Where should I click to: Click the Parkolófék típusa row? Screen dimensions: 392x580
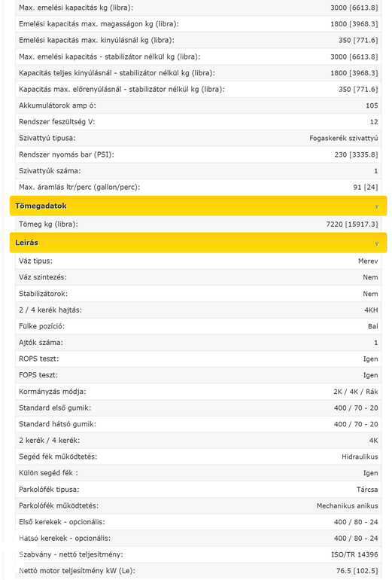pyautogui.click(x=198, y=490)
